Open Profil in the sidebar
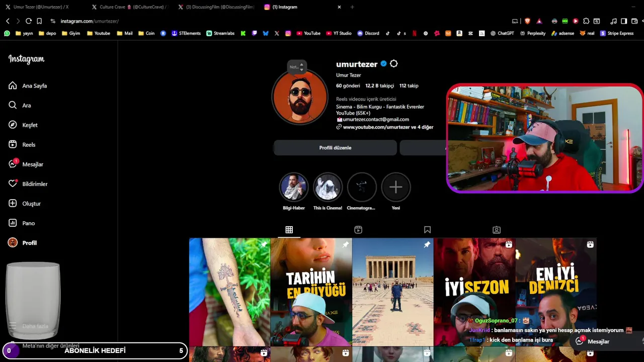 (x=23, y=243)
